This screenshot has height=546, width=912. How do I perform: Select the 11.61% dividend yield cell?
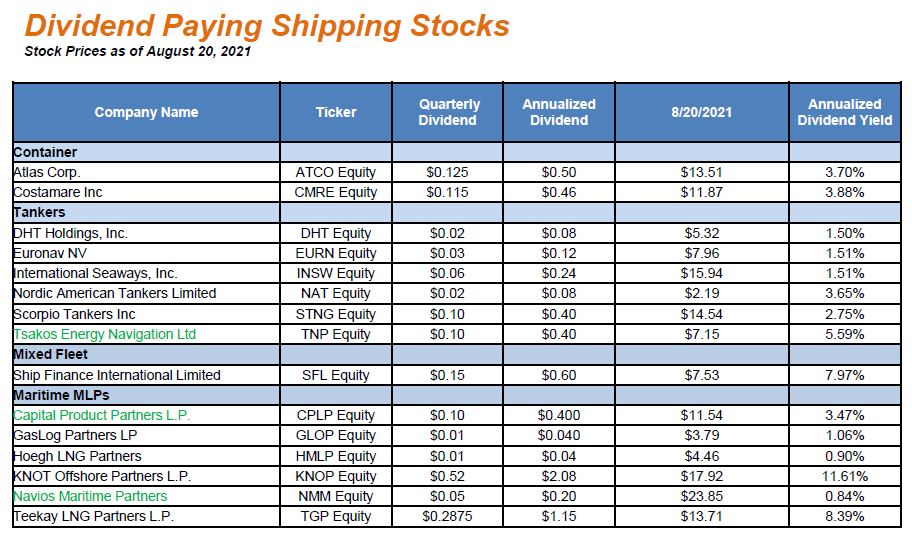click(x=845, y=476)
